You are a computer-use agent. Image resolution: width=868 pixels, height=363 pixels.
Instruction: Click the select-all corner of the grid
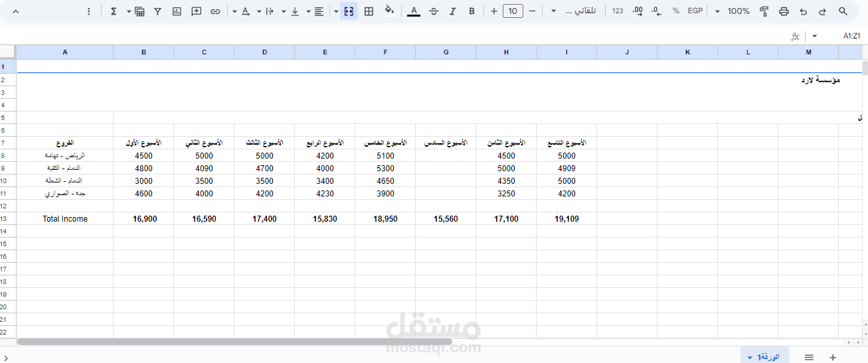pos(8,52)
